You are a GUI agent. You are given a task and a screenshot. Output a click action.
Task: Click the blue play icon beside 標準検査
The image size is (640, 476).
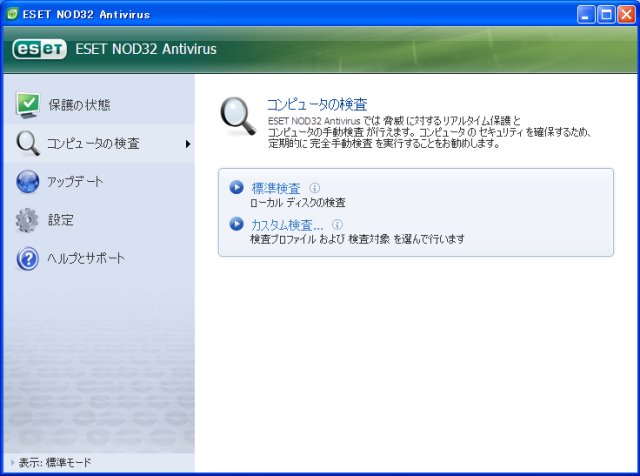pos(236,187)
